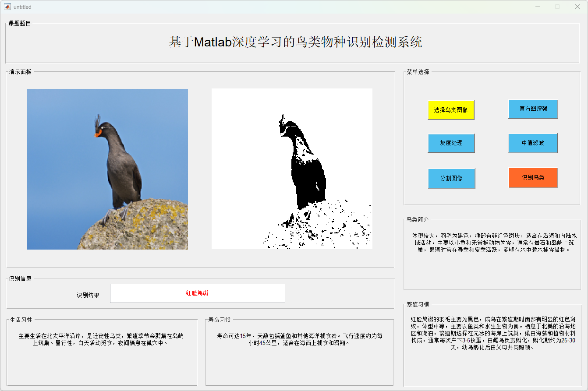Image resolution: width=588 pixels, height=391 pixels.
Task: Apply 直方图增强 histogram enhancement
Action: (533, 109)
